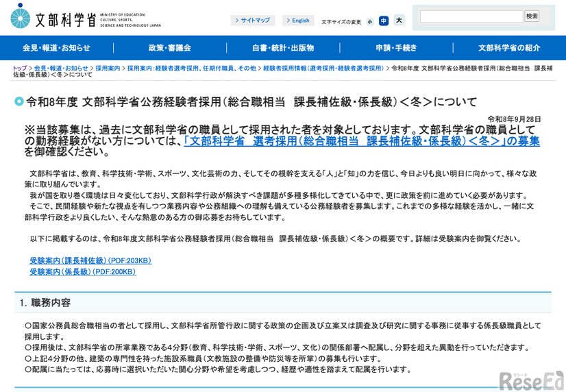The height and width of the screenshot is (392, 566).
Task: Go to トップ breadcrumb link
Action: (x=20, y=69)
